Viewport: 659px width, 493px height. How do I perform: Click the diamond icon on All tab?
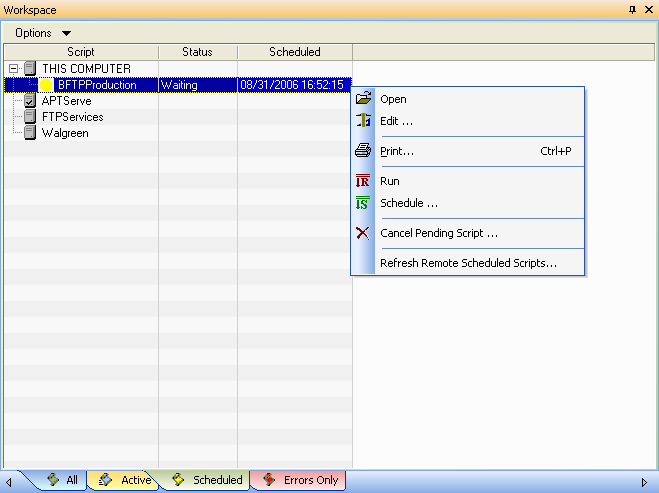click(x=53, y=480)
